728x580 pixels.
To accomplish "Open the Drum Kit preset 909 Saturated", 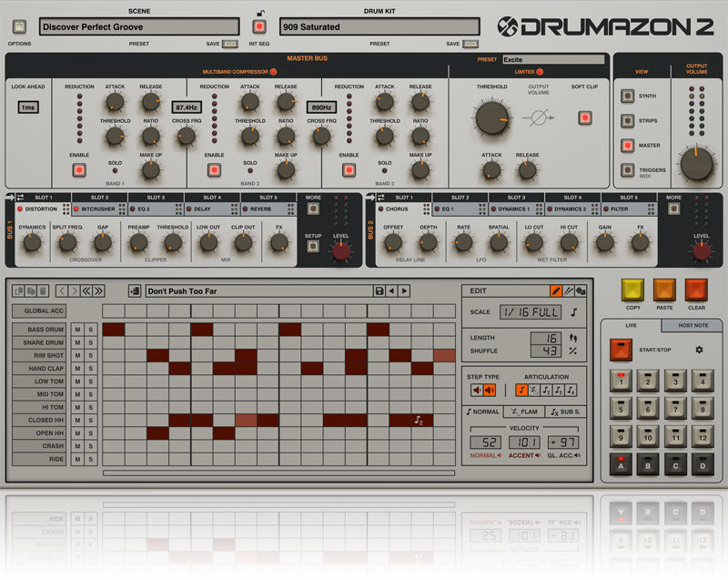I will [x=379, y=26].
